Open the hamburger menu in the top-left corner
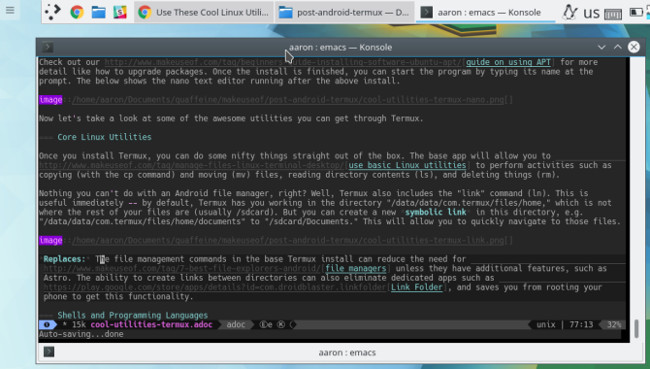Image resolution: width=650 pixels, height=369 pixels. [x=10, y=10]
